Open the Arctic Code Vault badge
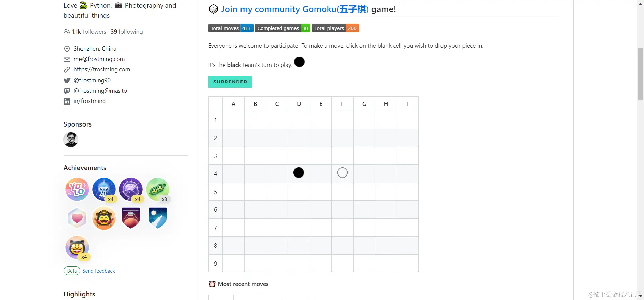Image resolution: width=644 pixels, height=300 pixels. (158, 218)
